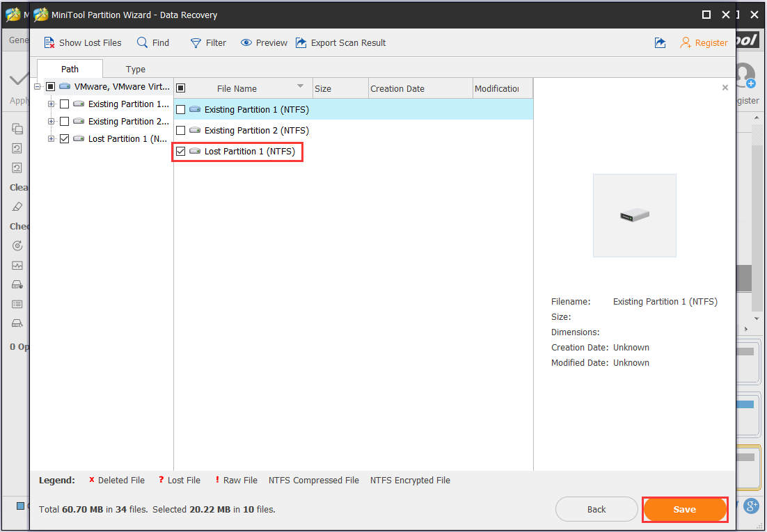Click eraser wipe icon in background sidebar

point(17,207)
